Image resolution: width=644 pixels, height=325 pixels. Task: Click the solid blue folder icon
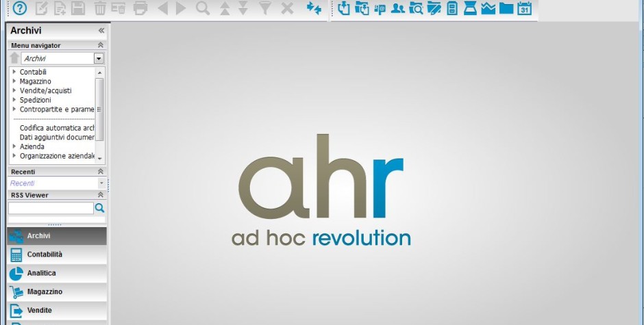click(x=506, y=8)
